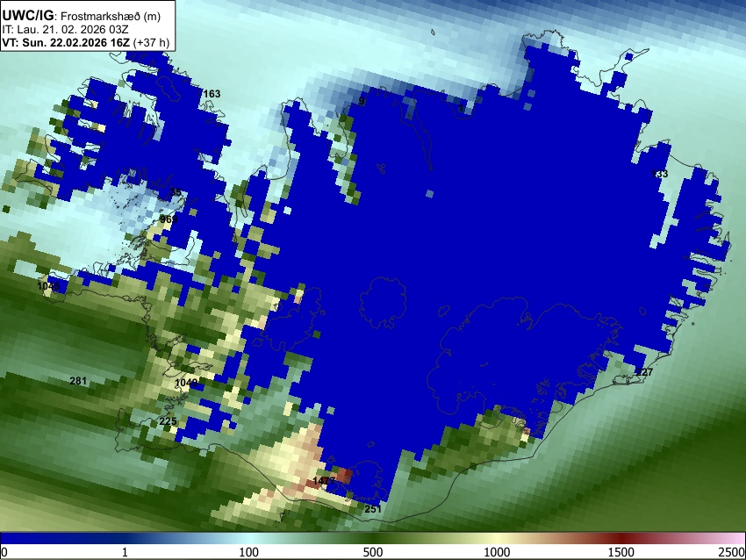Click the color scale label 1000
746x560 pixels.
coord(497,552)
